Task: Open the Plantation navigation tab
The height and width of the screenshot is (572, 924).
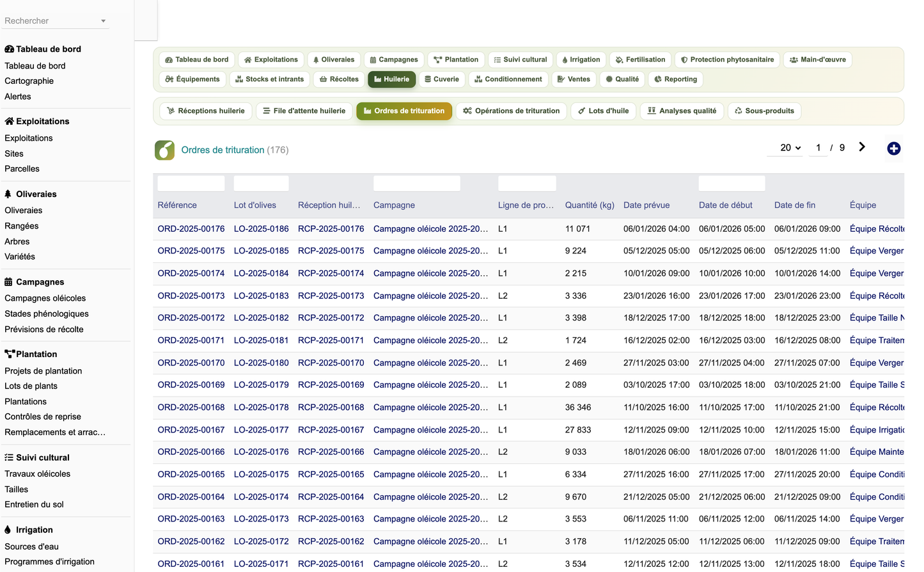Action: point(456,60)
